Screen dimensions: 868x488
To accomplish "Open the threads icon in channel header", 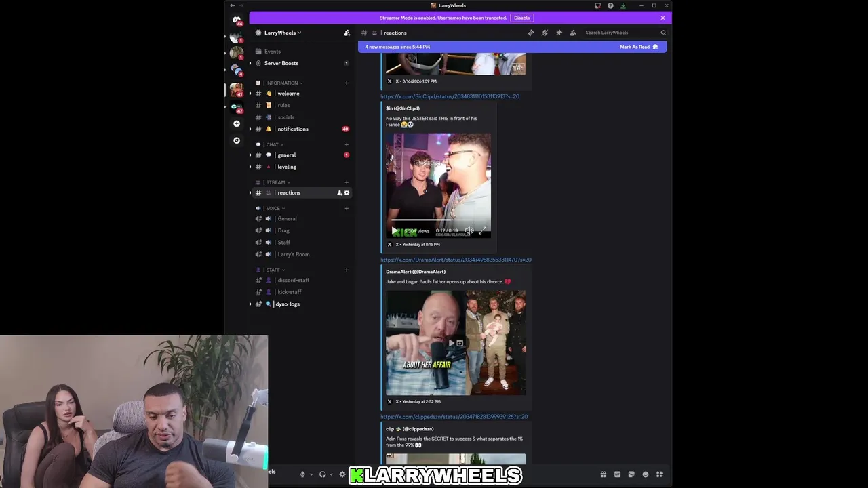I will [530, 33].
